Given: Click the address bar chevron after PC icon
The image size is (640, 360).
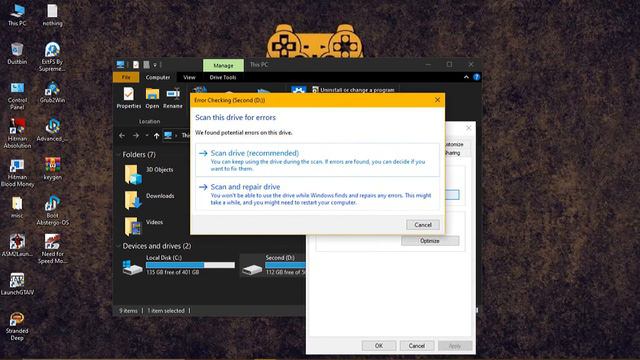Looking at the screenshot, I should [x=176, y=136].
